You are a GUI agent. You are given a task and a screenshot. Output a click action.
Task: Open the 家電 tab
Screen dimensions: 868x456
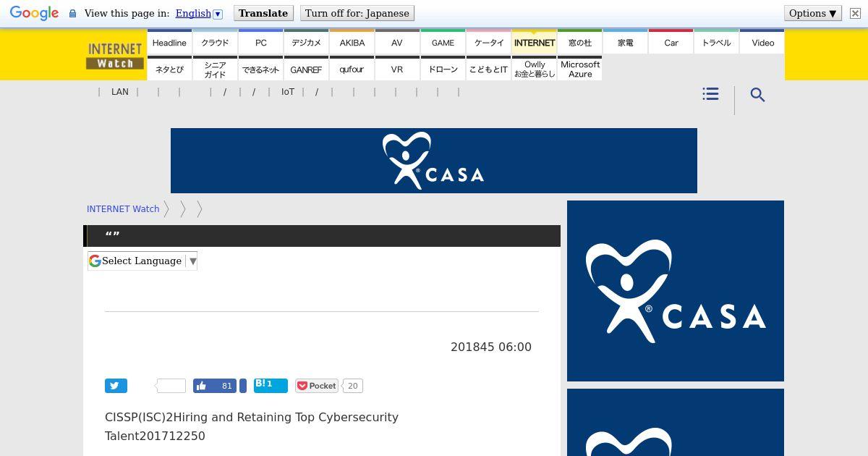[x=626, y=42]
